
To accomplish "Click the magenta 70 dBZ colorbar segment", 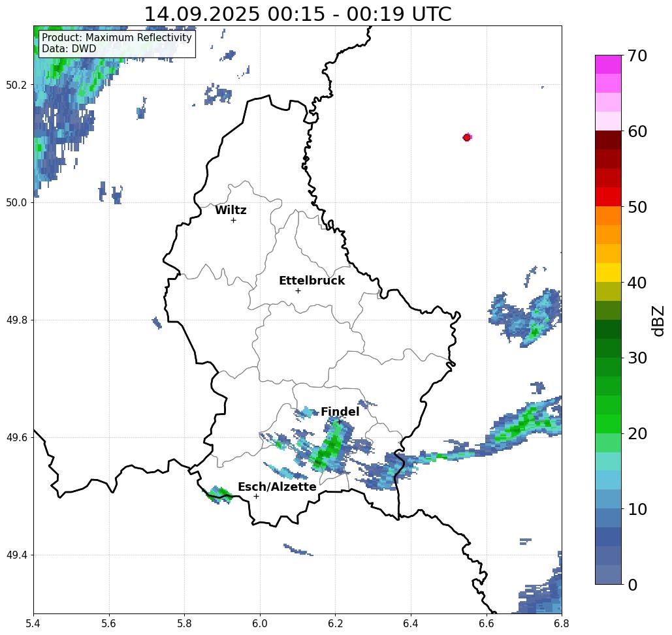I will click(x=608, y=65).
